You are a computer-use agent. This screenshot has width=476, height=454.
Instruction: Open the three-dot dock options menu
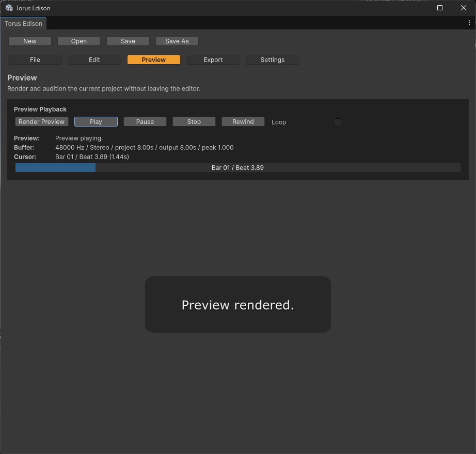(x=469, y=23)
